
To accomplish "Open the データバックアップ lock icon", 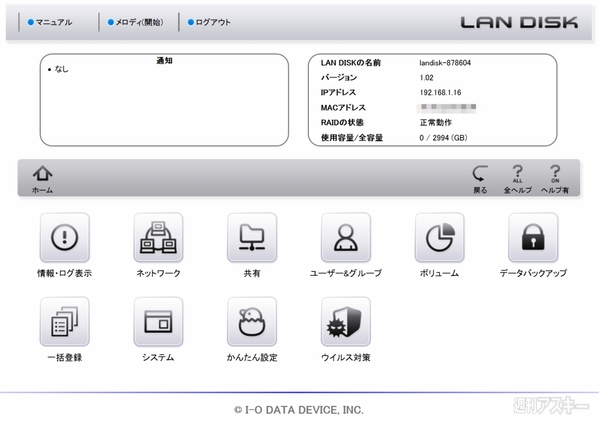I will click(533, 238).
